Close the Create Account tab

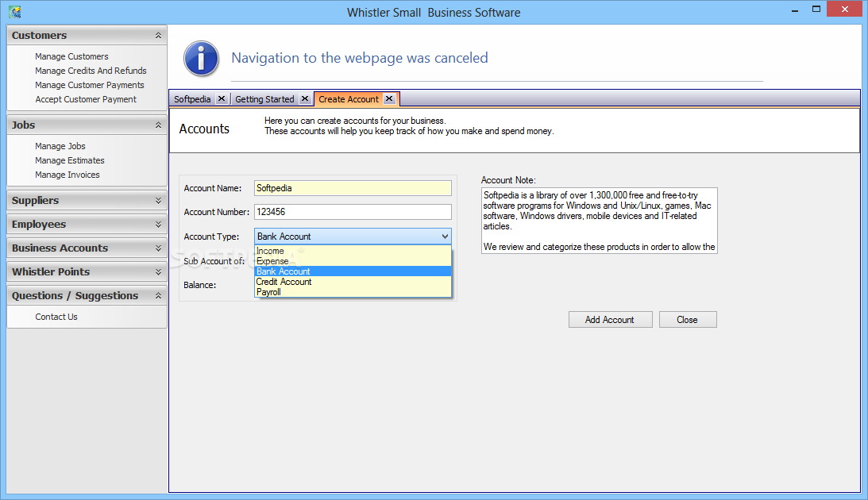(389, 98)
